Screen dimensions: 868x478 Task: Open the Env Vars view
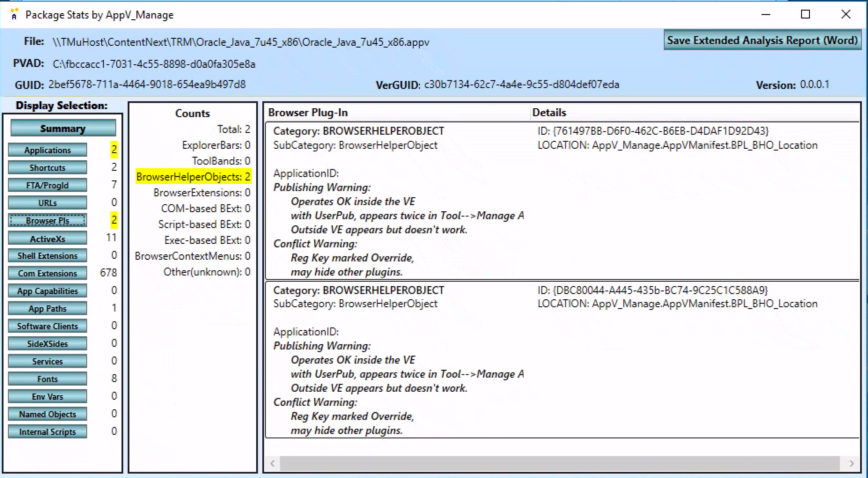tap(48, 396)
